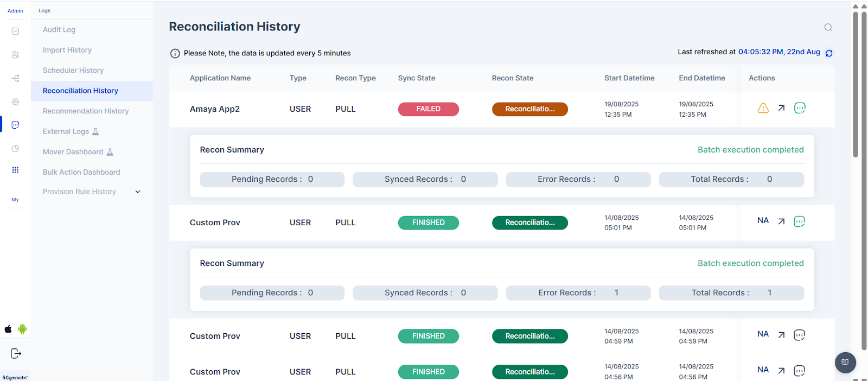The image size is (868, 381).
Task: Click the warning icon for Amaya App2
Action: coord(763,108)
